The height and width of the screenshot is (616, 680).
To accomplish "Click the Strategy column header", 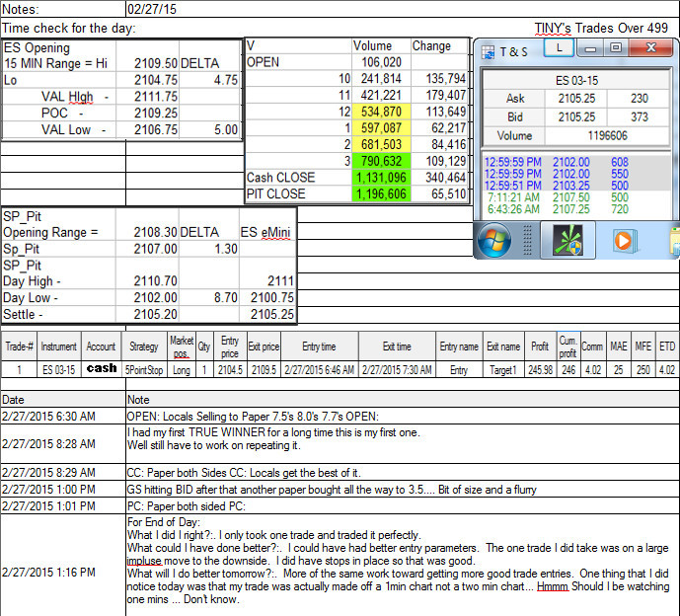I will (x=144, y=346).
